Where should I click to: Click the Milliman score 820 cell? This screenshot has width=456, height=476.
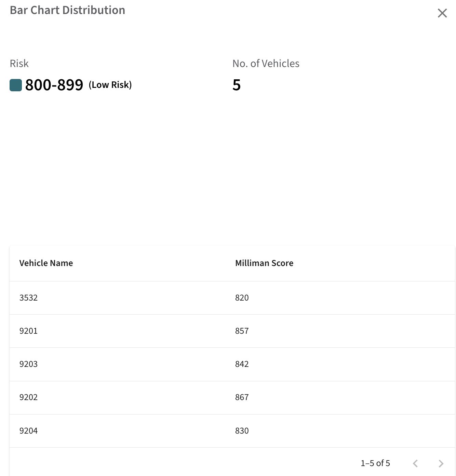click(242, 298)
